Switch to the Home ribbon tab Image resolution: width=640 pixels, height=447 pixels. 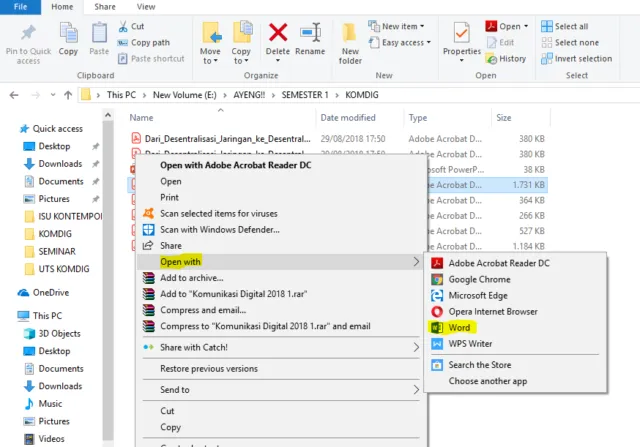(x=62, y=7)
